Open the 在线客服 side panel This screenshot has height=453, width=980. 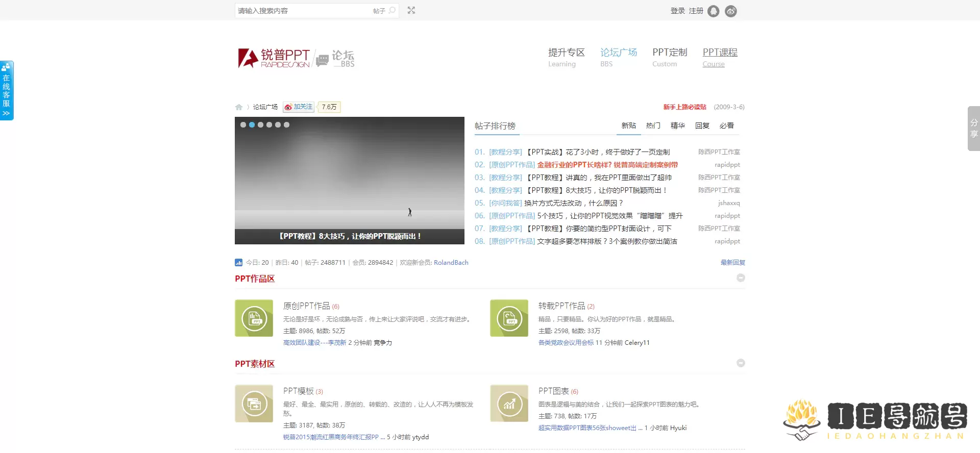coord(6,90)
